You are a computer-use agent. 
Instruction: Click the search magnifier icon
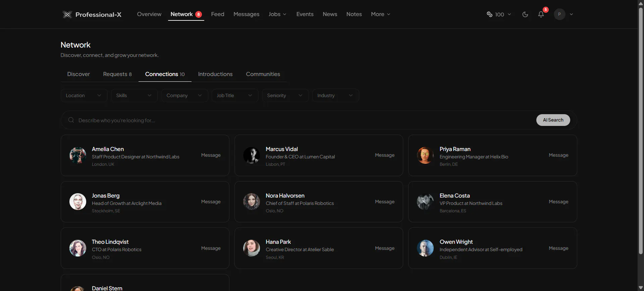[71, 120]
